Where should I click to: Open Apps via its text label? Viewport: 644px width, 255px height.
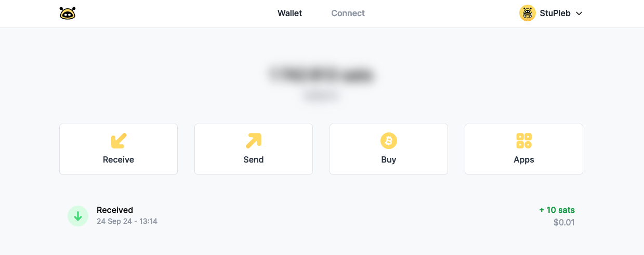coord(524,160)
